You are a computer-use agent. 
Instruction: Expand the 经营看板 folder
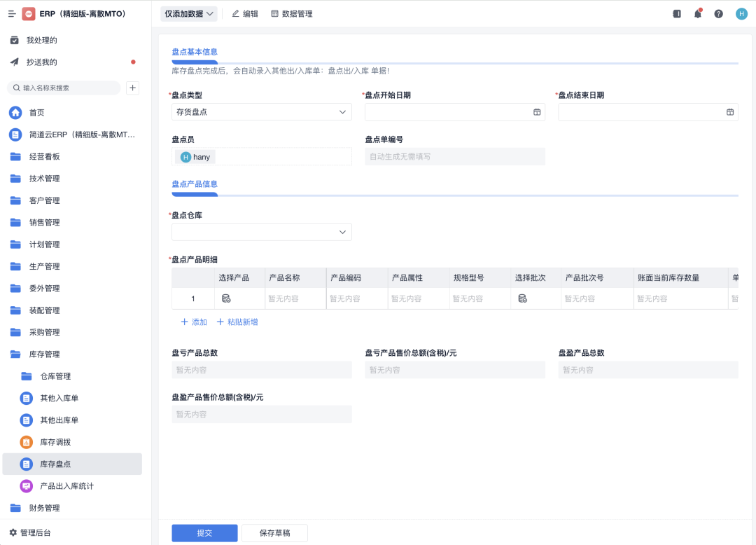tap(72, 156)
